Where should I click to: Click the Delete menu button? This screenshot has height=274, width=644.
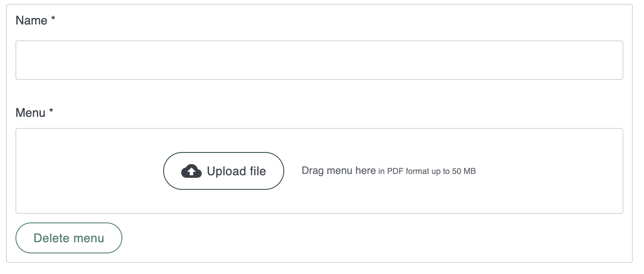69,238
